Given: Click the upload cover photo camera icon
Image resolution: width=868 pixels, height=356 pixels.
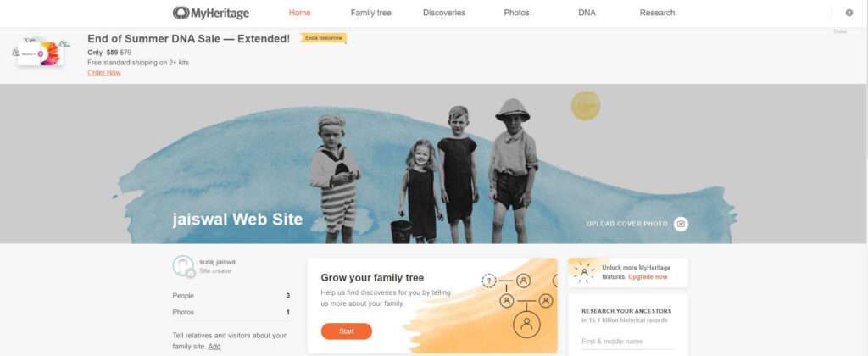Looking at the screenshot, I should click(681, 224).
